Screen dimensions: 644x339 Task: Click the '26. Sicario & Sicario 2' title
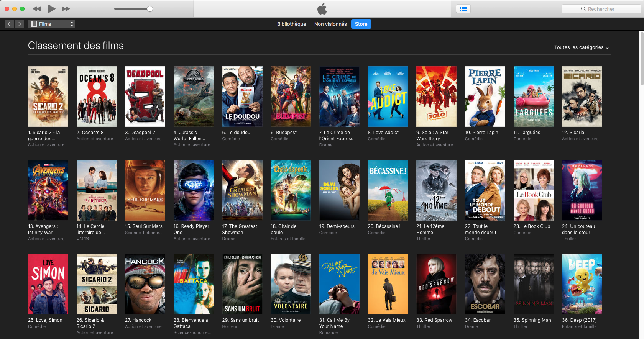point(90,323)
